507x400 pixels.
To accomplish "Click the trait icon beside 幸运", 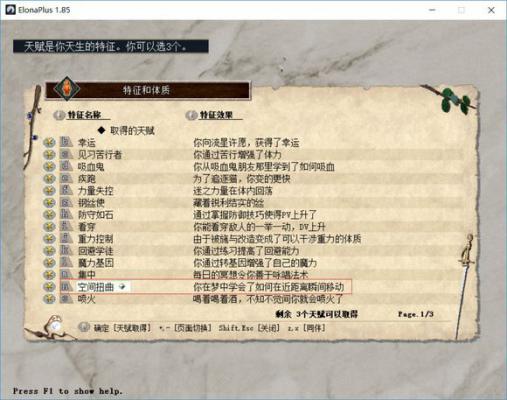I will (x=66, y=142).
